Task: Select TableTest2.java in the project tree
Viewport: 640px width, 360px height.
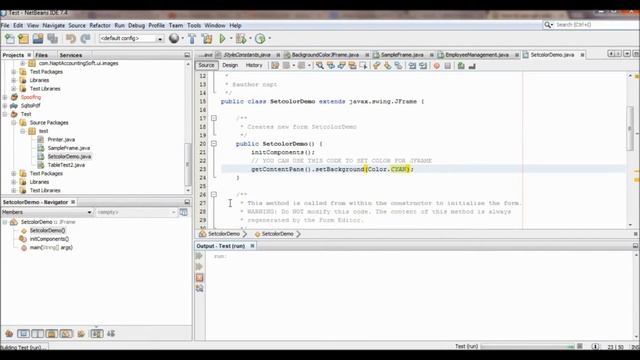Action: 66,165
